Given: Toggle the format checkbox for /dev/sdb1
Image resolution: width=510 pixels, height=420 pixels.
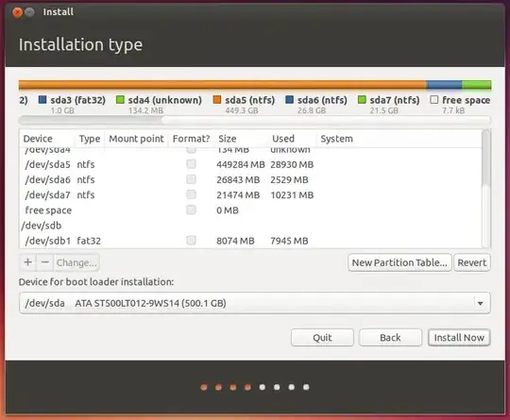Looking at the screenshot, I should pyautogui.click(x=191, y=241).
